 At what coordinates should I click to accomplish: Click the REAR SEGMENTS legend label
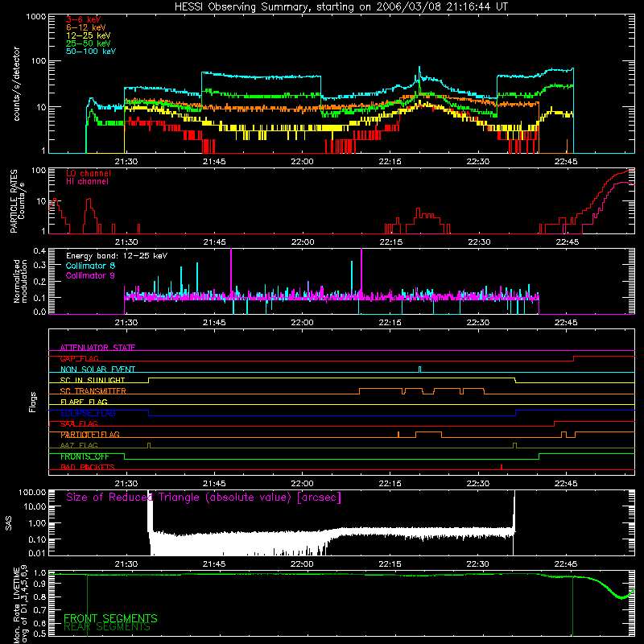coord(107,627)
